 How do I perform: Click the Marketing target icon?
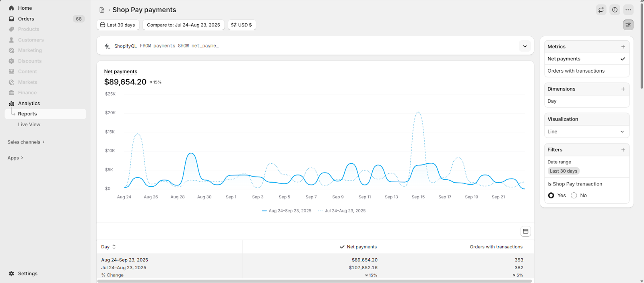tap(11, 50)
